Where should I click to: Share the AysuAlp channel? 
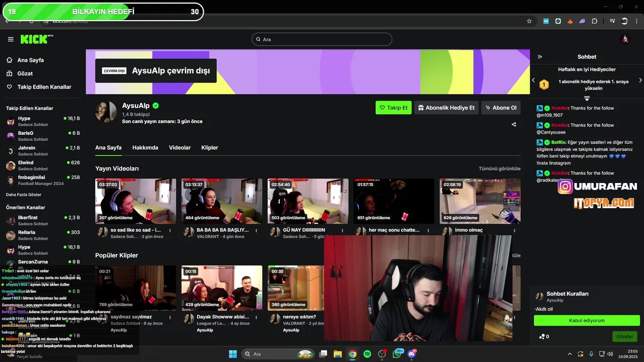(x=514, y=124)
